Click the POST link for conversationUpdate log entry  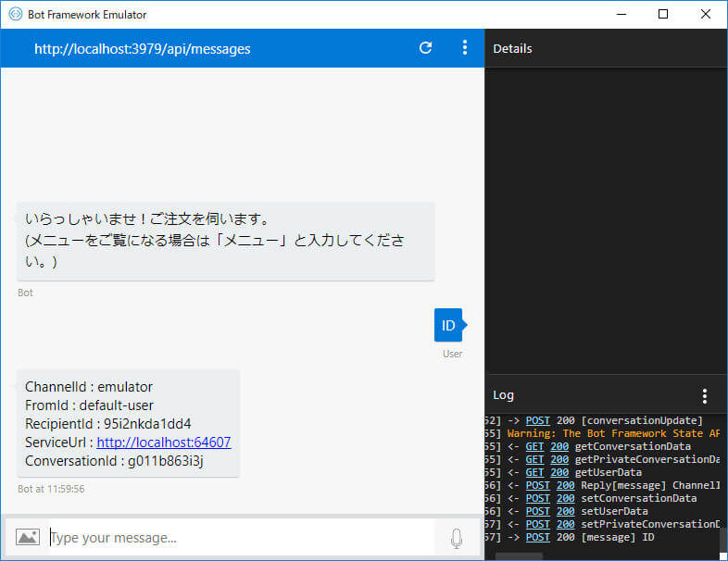[537, 420]
